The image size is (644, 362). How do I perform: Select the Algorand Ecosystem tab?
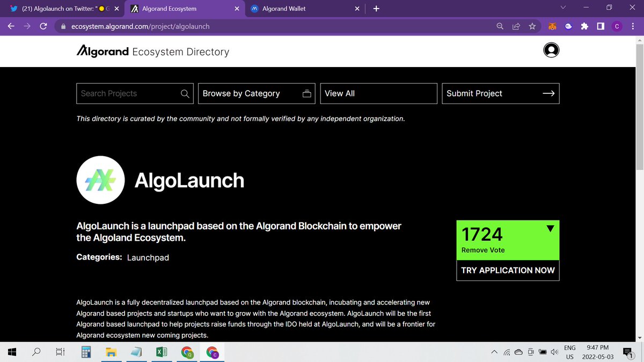[x=184, y=9]
